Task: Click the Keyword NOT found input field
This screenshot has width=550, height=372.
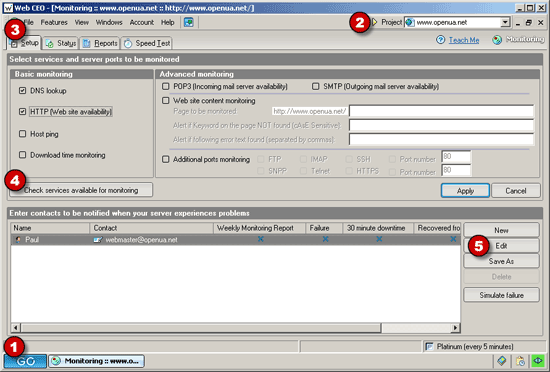Action: pos(441,125)
